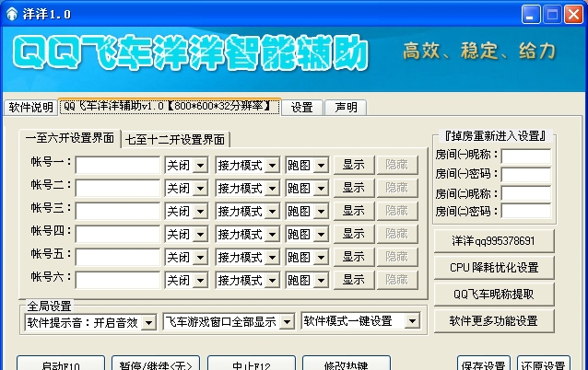Open 软件提示音：开启音效 dropdown
This screenshot has width=588, height=370.
click(90, 322)
